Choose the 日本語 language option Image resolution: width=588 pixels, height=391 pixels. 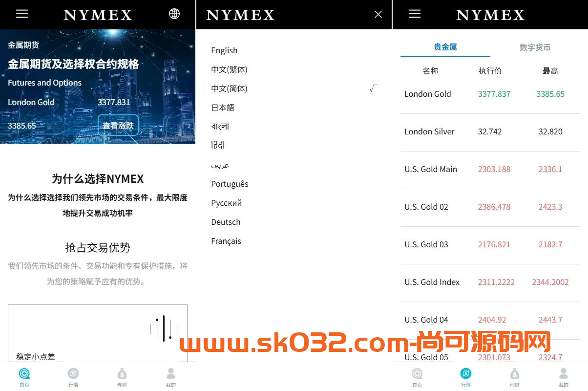[x=222, y=107]
